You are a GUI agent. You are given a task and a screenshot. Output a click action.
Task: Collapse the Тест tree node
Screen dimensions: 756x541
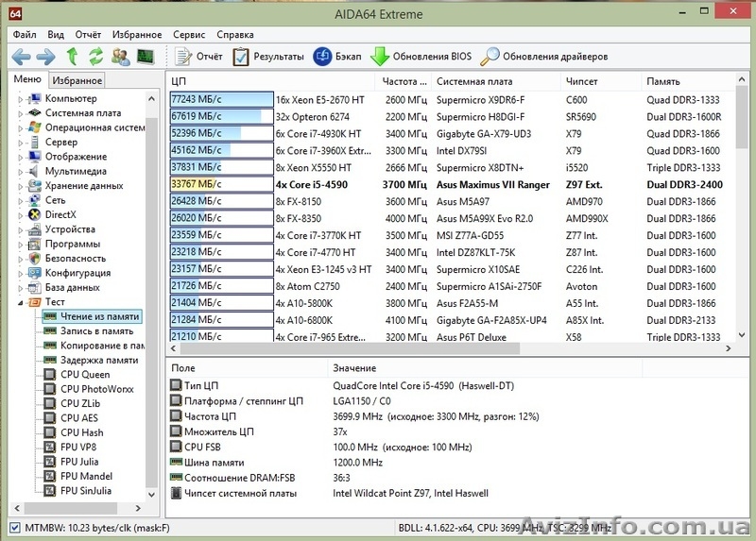coord(22,302)
